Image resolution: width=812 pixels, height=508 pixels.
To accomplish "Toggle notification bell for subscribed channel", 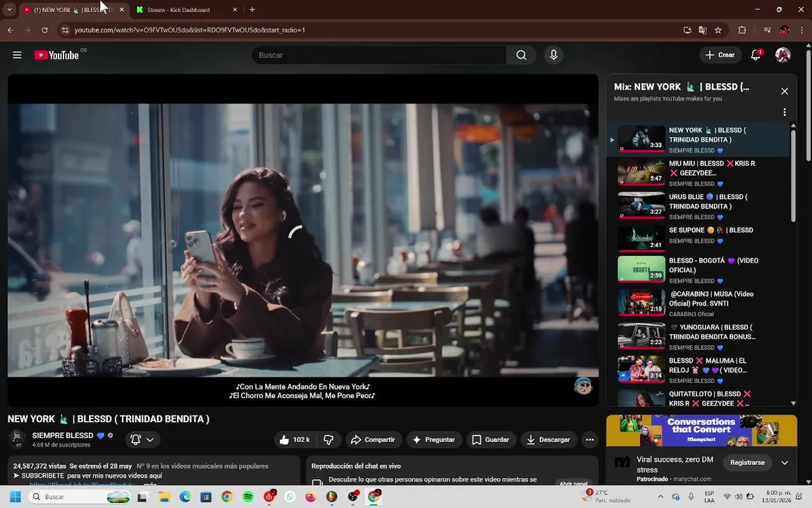I will pos(142,440).
